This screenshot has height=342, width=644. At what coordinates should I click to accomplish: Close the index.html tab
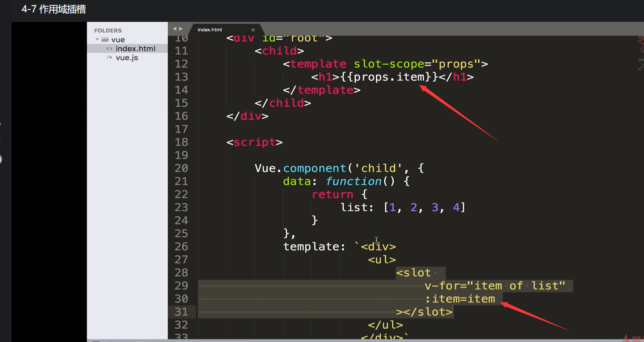pos(253,30)
